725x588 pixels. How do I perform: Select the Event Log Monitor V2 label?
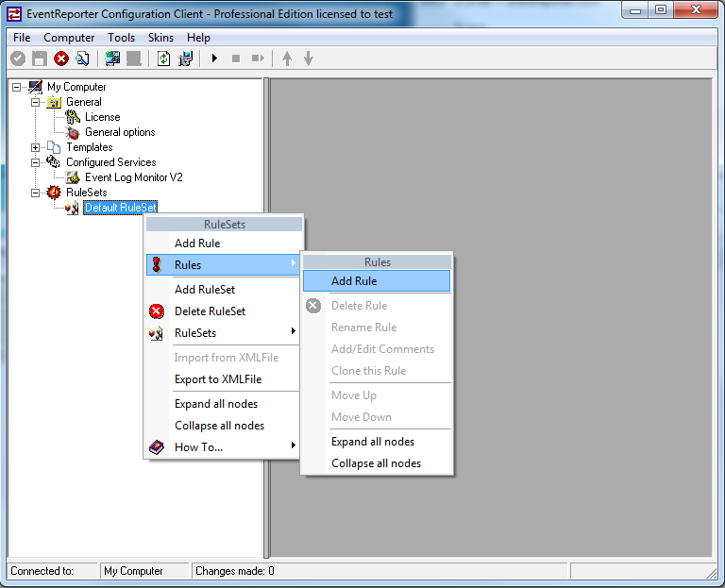coord(134,177)
